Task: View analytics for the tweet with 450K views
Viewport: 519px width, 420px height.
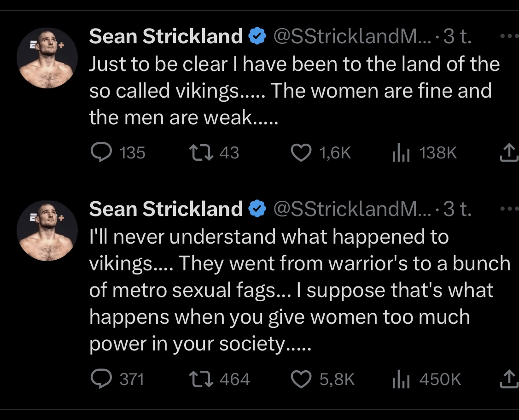Action: (x=397, y=379)
